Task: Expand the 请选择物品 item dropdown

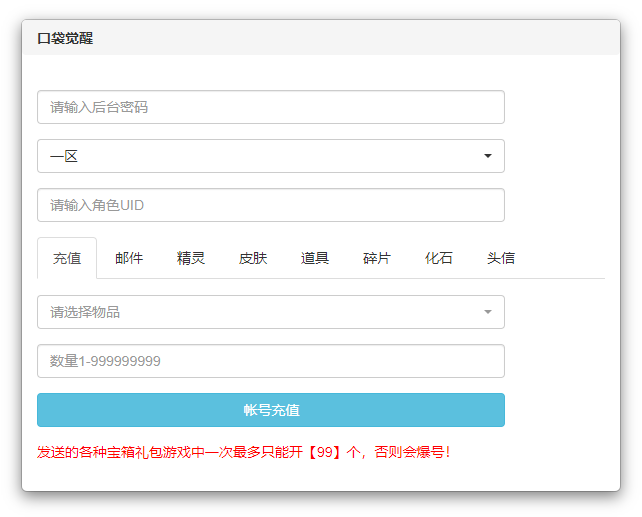Action: click(260, 312)
